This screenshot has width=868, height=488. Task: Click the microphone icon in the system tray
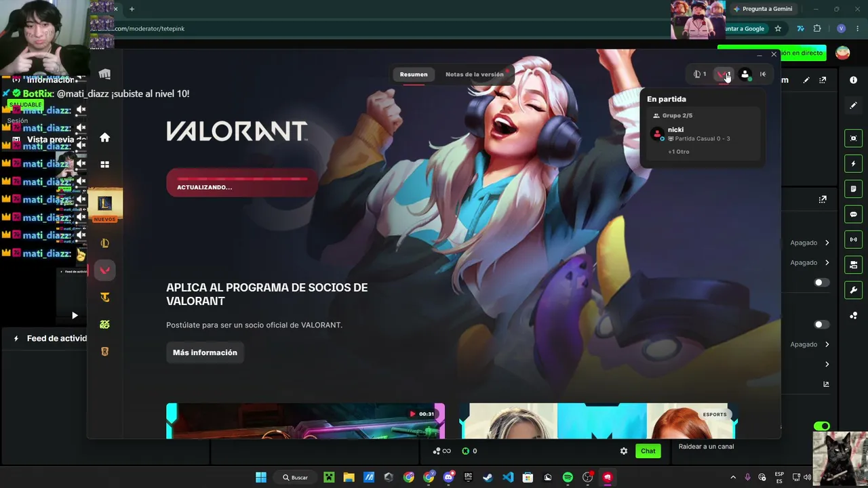tap(747, 477)
